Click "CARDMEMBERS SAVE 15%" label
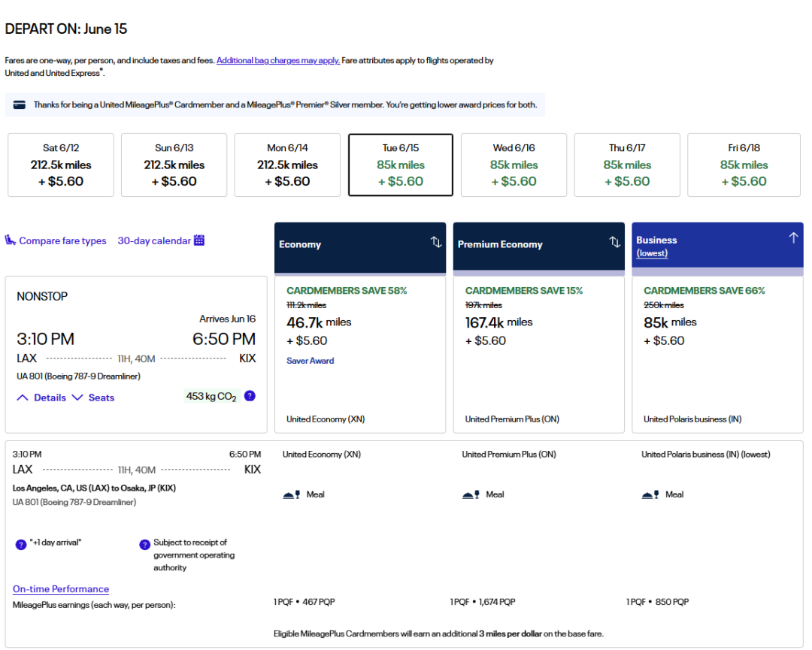The image size is (812, 650). tap(523, 291)
